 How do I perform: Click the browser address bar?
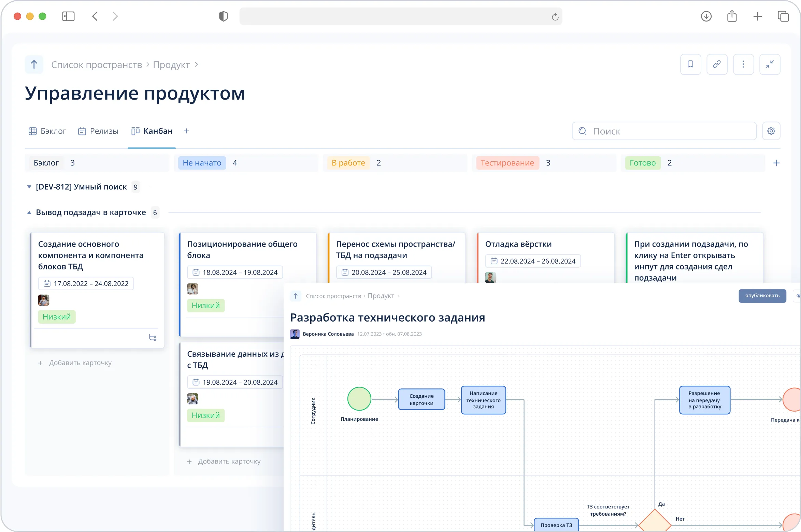pyautogui.click(x=401, y=16)
